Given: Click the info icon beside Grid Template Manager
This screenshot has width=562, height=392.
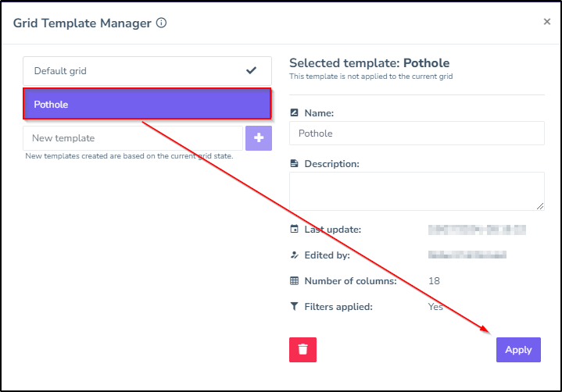Looking at the screenshot, I should pos(161,23).
